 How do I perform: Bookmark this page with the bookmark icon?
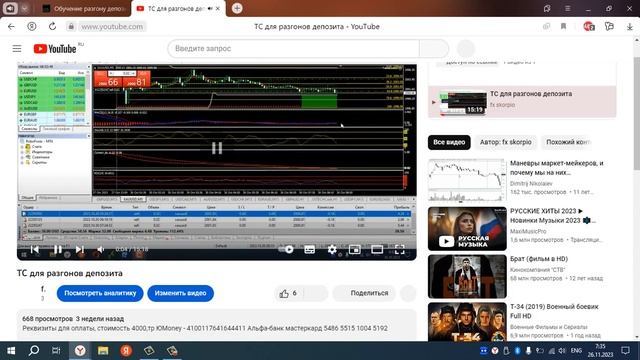(563, 27)
